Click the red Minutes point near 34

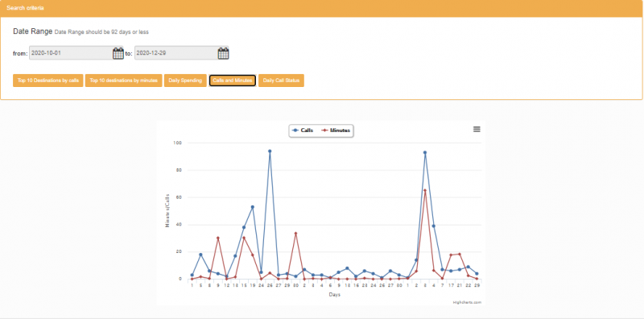(x=295, y=234)
